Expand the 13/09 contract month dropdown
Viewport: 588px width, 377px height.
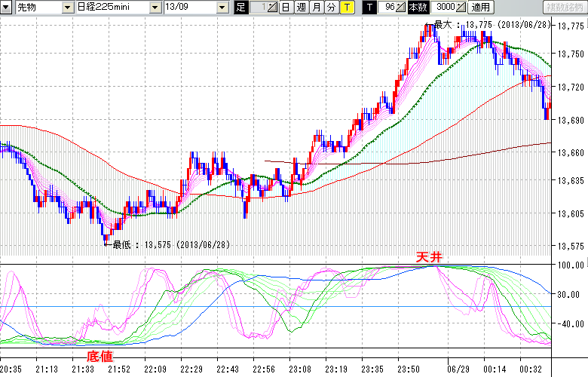pos(221,8)
